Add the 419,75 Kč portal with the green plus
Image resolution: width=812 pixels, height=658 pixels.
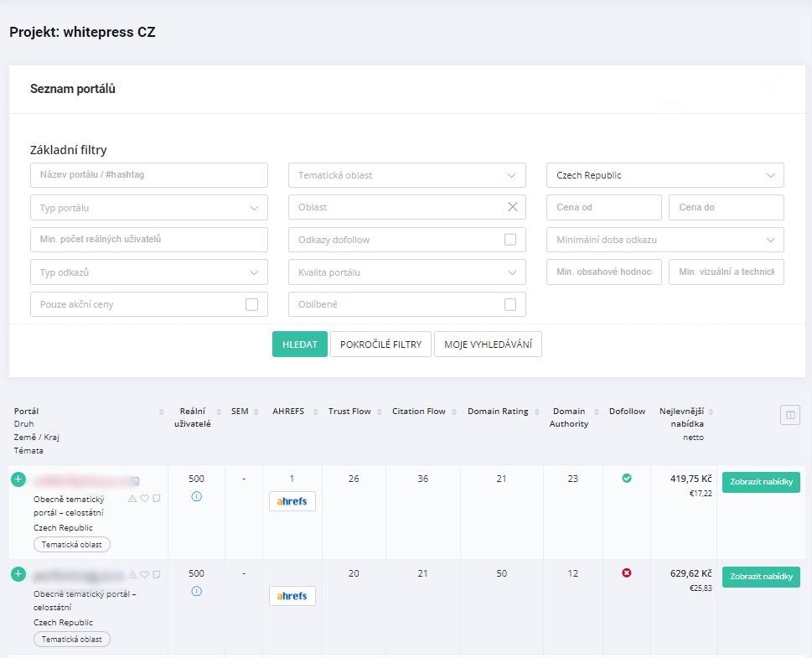coord(18,479)
